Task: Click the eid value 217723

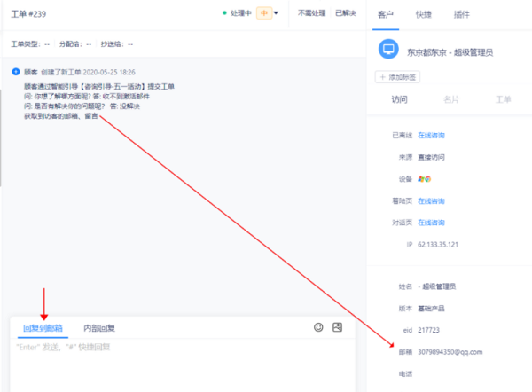Action: [x=428, y=330]
